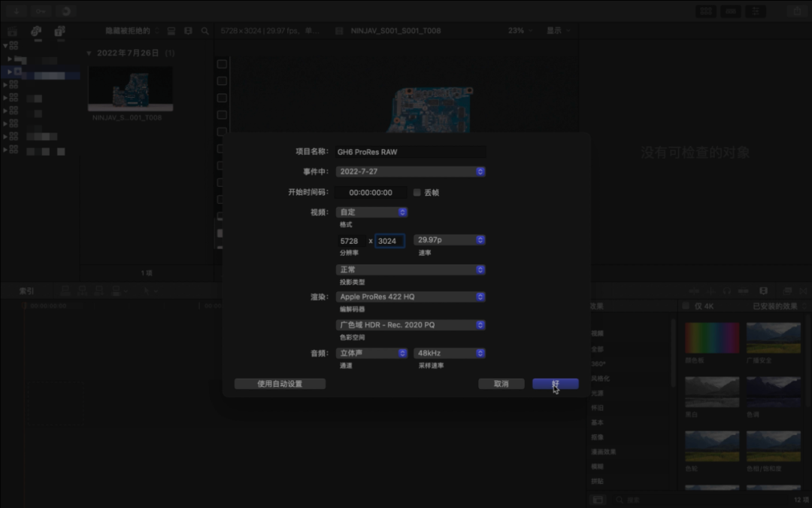Open the 立体声 audio channel dropdown

(x=372, y=353)
